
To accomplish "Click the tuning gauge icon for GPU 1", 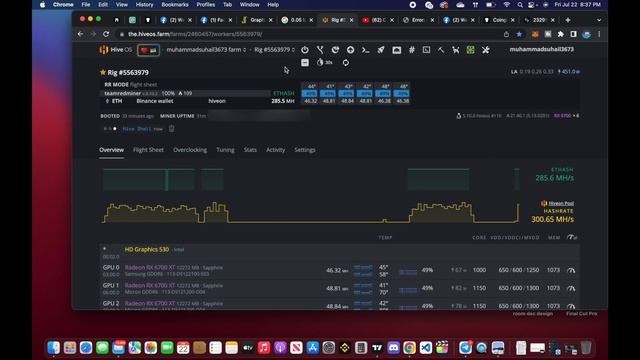I will (x=571, y=288).
